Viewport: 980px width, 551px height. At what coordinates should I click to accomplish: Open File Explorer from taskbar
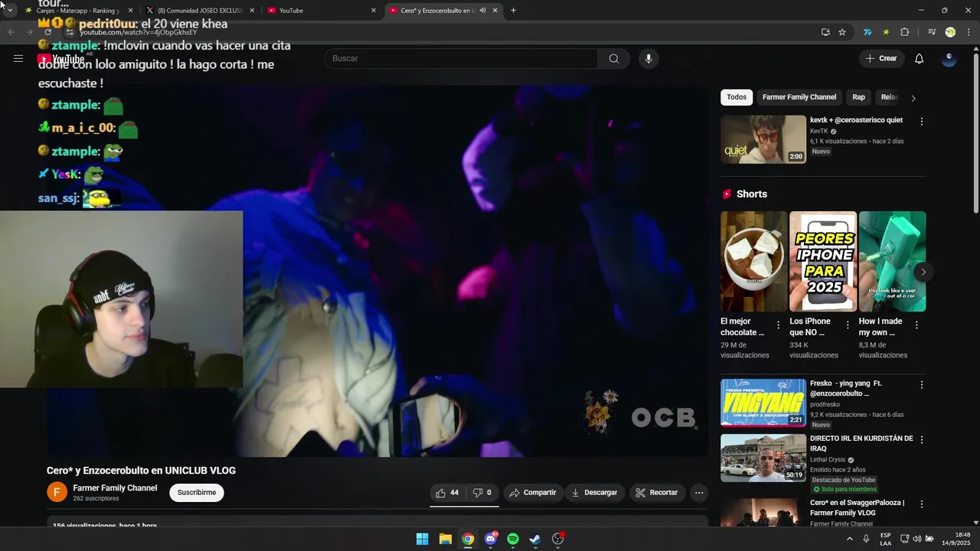coord(445,539)
